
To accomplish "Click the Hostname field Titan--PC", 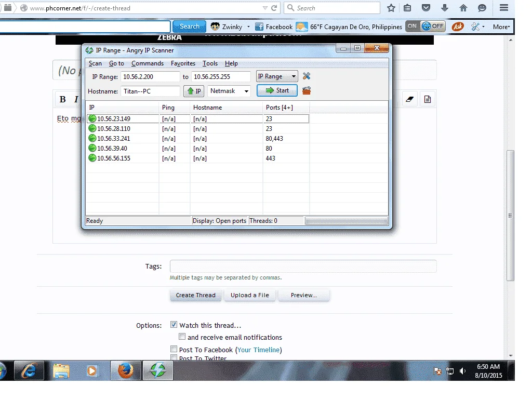I will 150,91.
